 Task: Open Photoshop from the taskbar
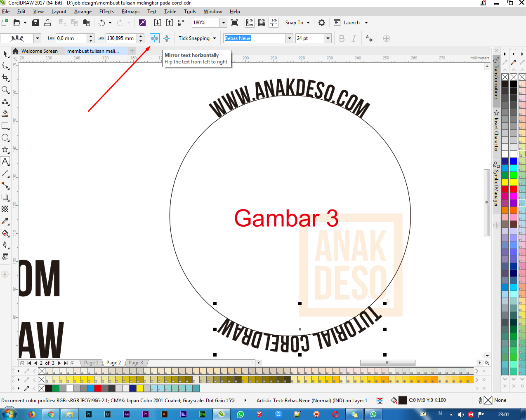(x=89, y=414)
